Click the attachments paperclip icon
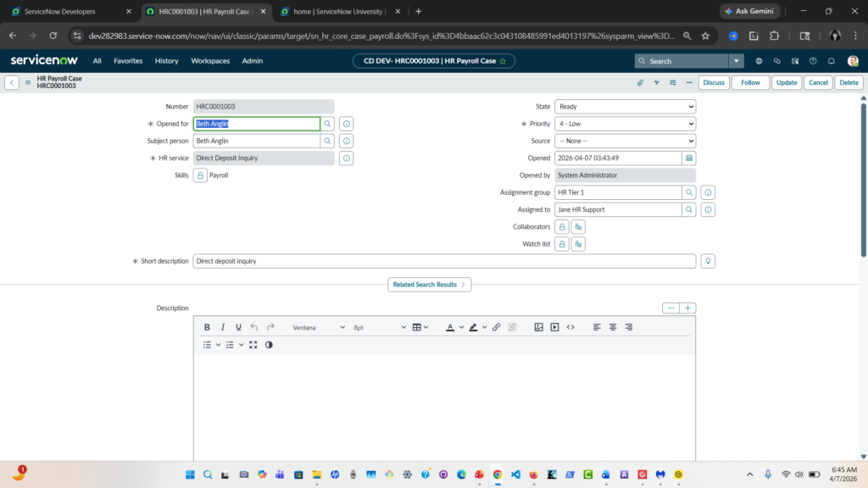This screenshot has width=868, height=488. pos(640,82)
